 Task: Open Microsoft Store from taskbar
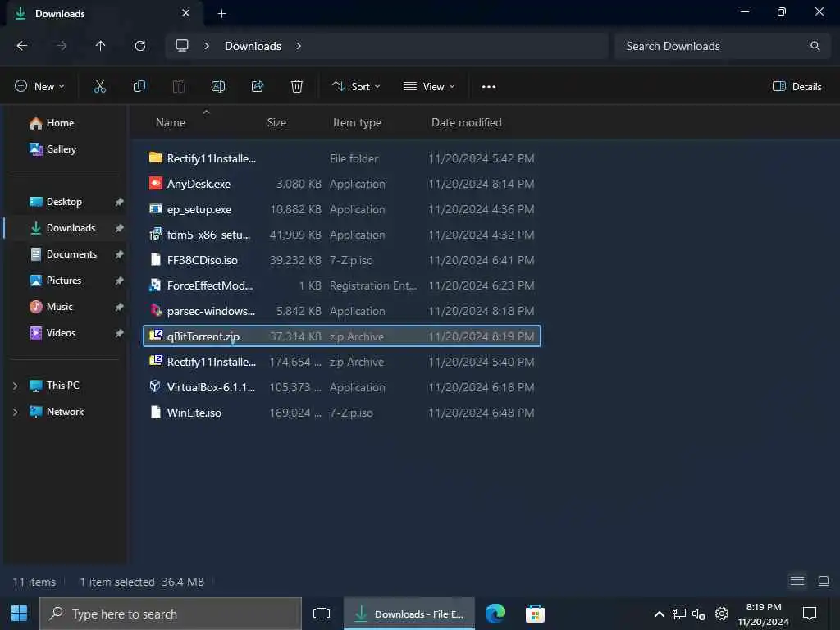coord(535,614)
